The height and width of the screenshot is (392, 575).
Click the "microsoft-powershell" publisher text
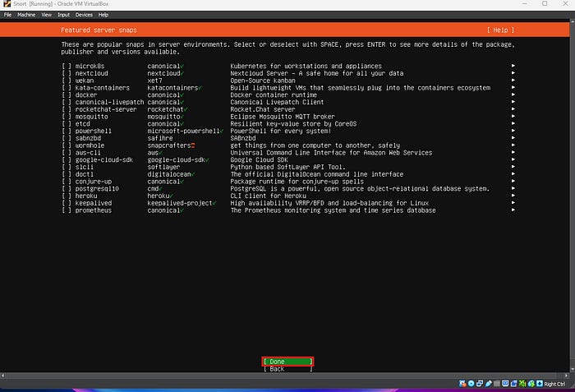183,131
